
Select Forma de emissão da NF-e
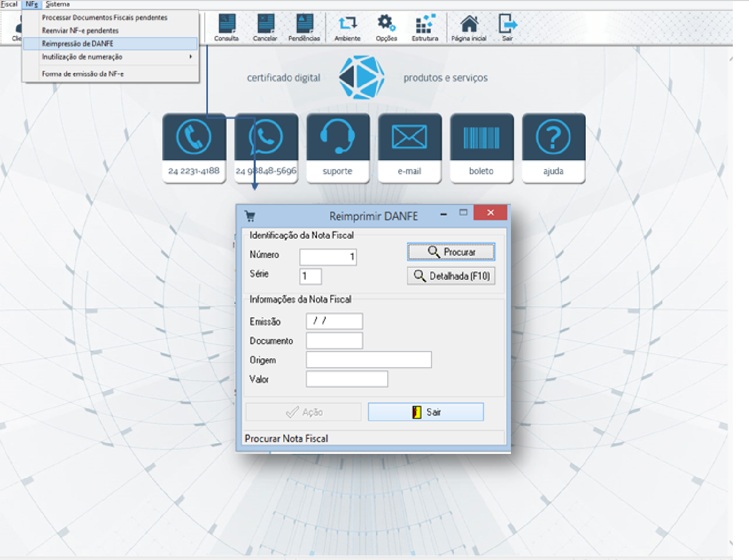[110, 74]
